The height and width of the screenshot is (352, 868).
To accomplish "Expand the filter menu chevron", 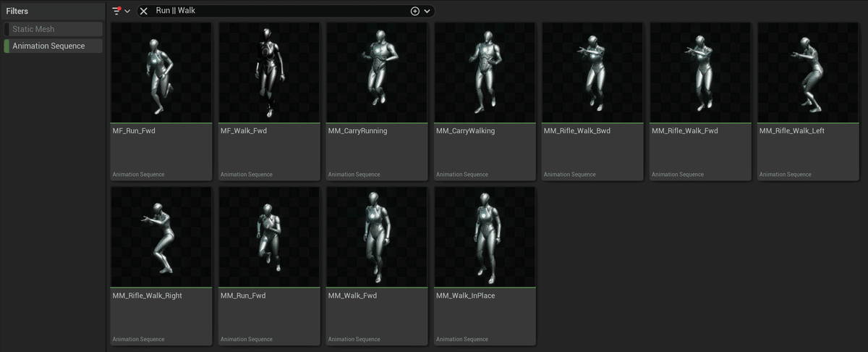I will (127, 11).
